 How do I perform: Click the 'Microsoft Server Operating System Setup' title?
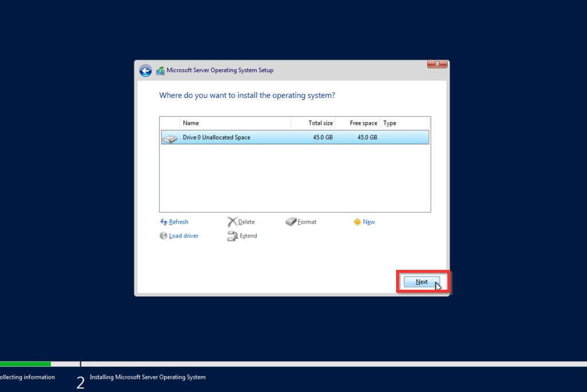coord(220,70)
